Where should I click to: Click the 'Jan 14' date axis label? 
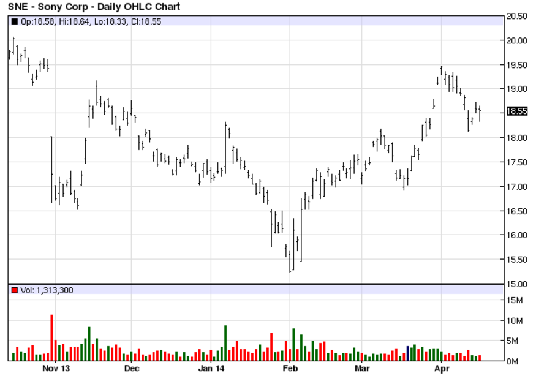click(211, 368)
